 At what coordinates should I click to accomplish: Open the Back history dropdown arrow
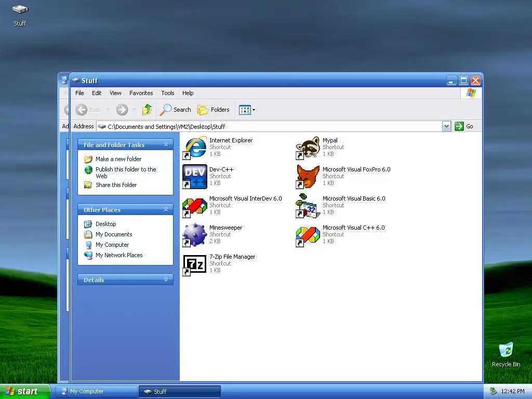[108, 110]
